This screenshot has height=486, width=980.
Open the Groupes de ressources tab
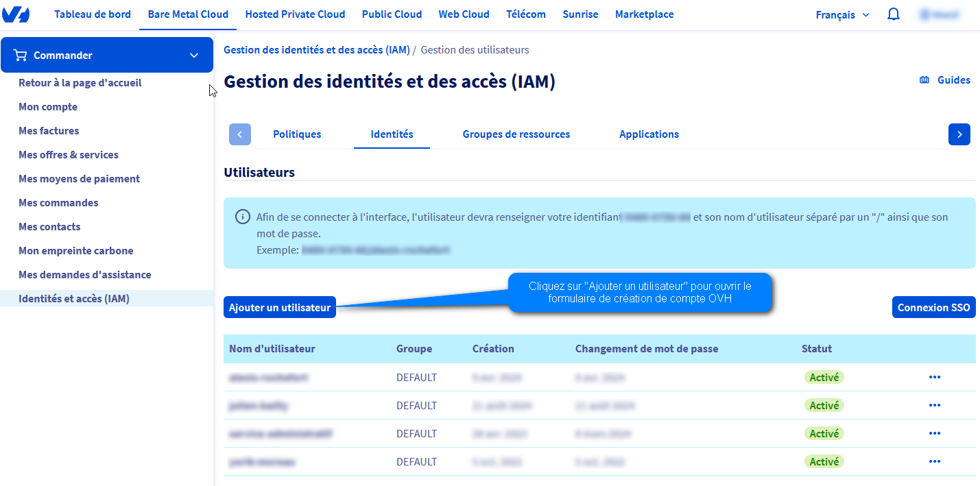point(516,134)
